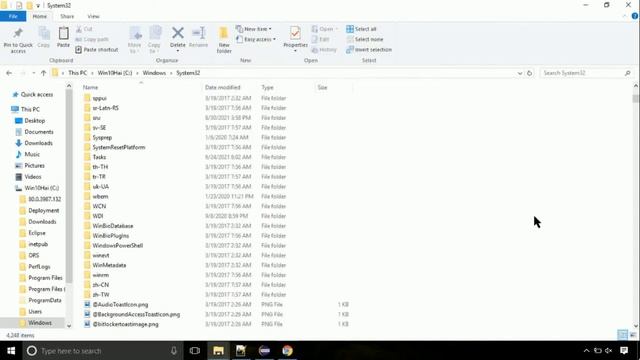Switch to details view layout icon
Image resolution: width=640 pixels, height=360 pixels.
click(622, 335)
